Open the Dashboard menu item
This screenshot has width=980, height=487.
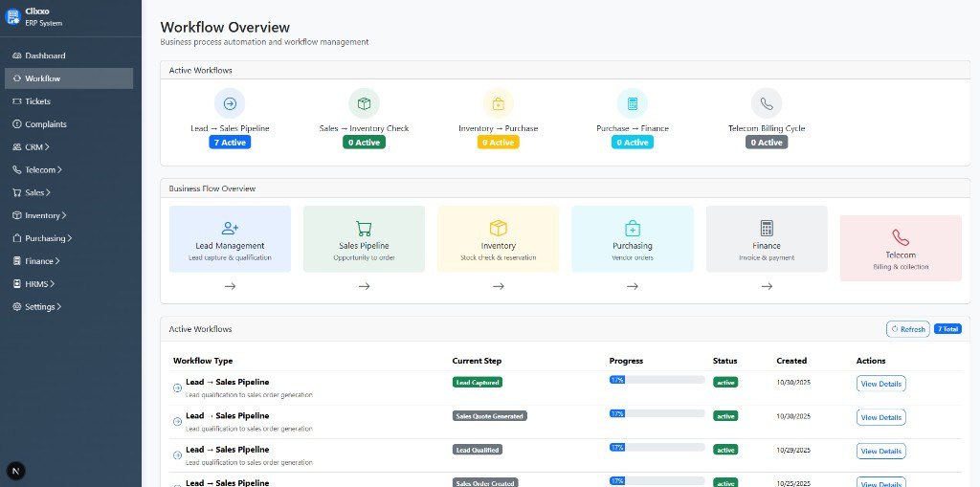[x=69, y=55]
